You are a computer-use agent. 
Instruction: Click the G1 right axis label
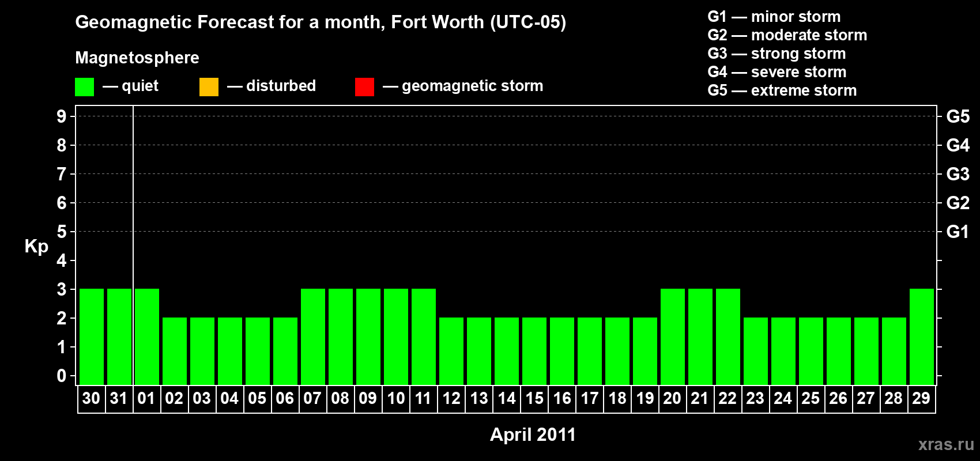point(958,232)
